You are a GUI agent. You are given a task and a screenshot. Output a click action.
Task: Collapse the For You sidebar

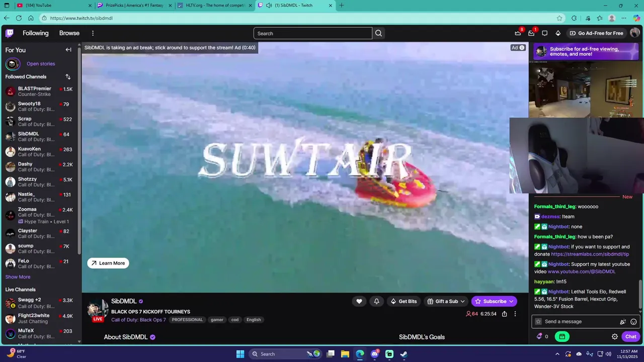tap(68, 50)
